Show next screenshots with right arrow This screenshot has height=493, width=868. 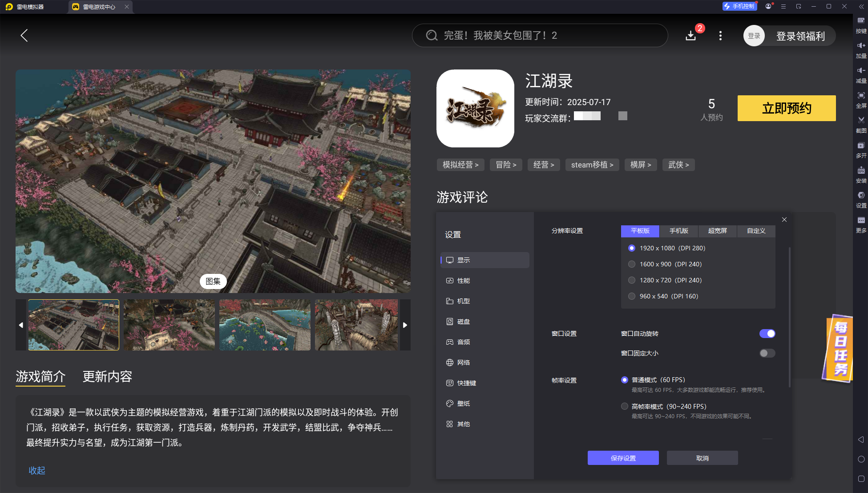[405, 325]
